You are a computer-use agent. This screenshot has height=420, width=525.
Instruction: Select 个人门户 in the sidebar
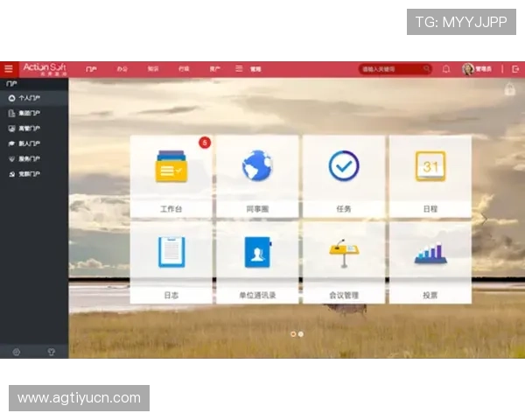coord(34,98)
